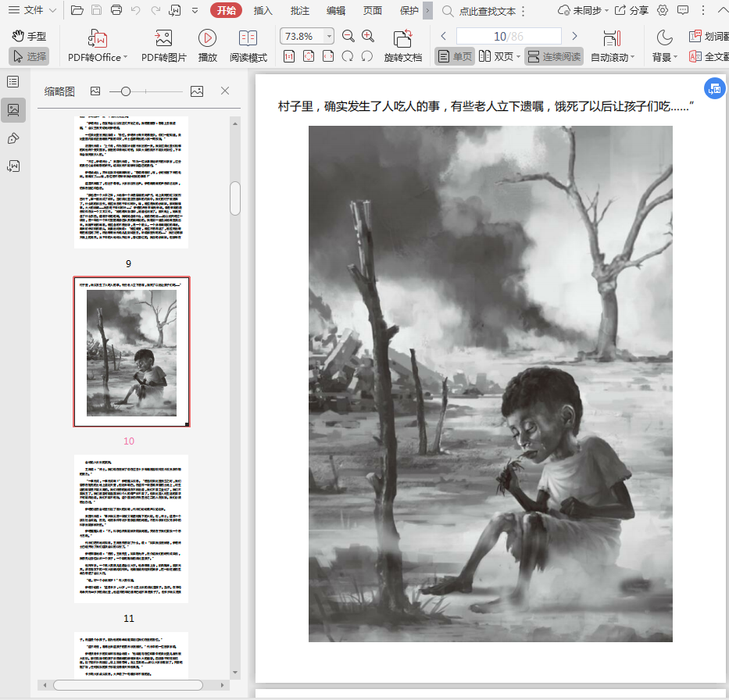Rotate view counterclockwise icon
The height and width of the screenshot is (700, 729).
(366, 56)
